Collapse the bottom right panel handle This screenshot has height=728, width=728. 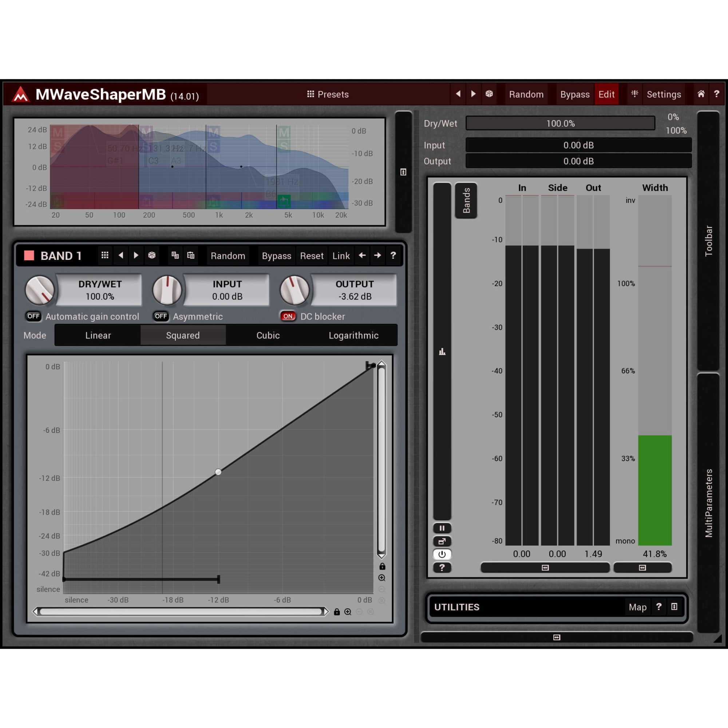click(x=557, y=637)
